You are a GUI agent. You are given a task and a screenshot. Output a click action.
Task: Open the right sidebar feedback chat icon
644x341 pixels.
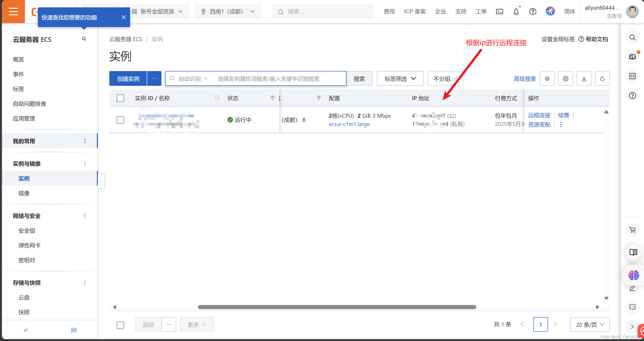pos(632,307)
